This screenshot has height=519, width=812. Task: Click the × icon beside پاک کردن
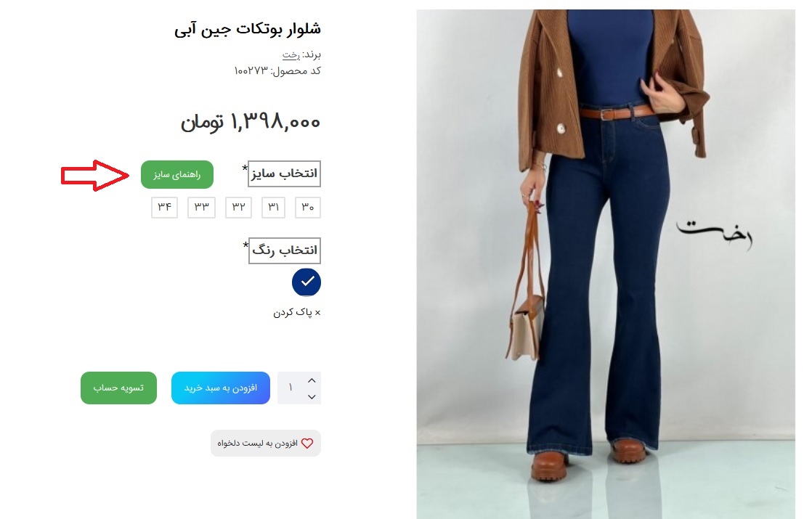point(317,313)
